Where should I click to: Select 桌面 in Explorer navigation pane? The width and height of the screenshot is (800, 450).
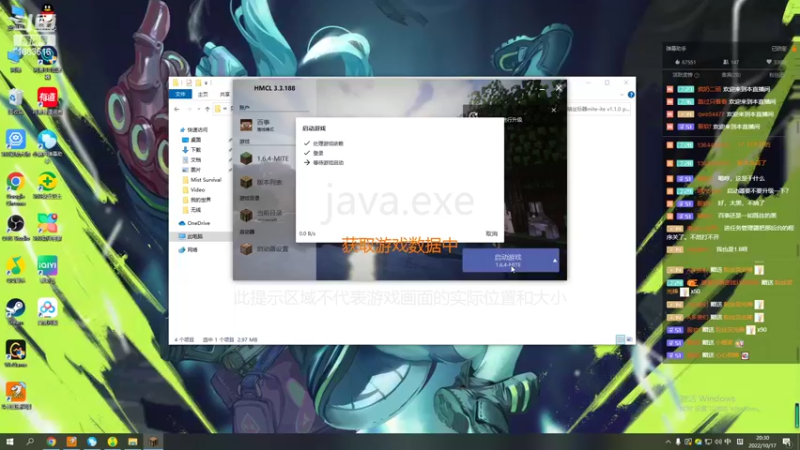point(192,140)
